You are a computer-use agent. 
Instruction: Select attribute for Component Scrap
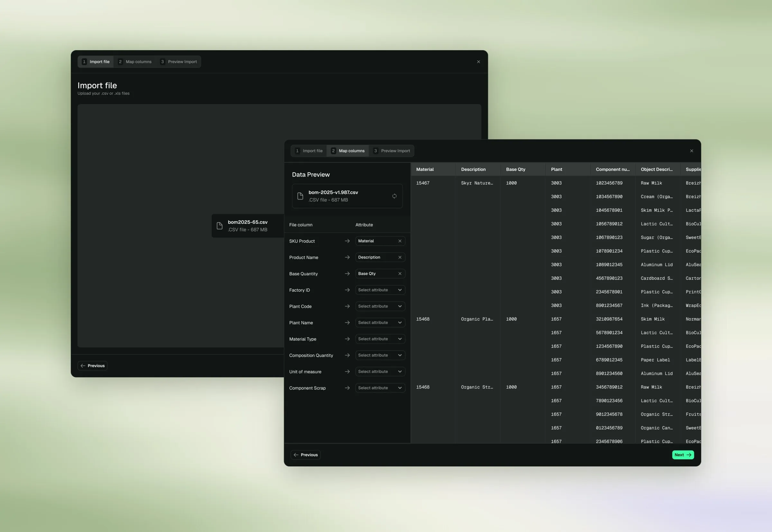[380, 388]
